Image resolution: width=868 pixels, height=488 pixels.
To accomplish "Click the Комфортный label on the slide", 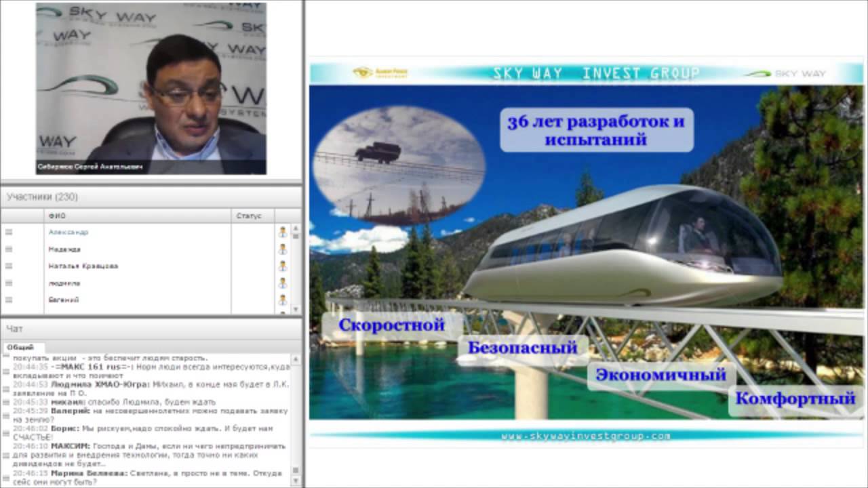I will (795, 399).
